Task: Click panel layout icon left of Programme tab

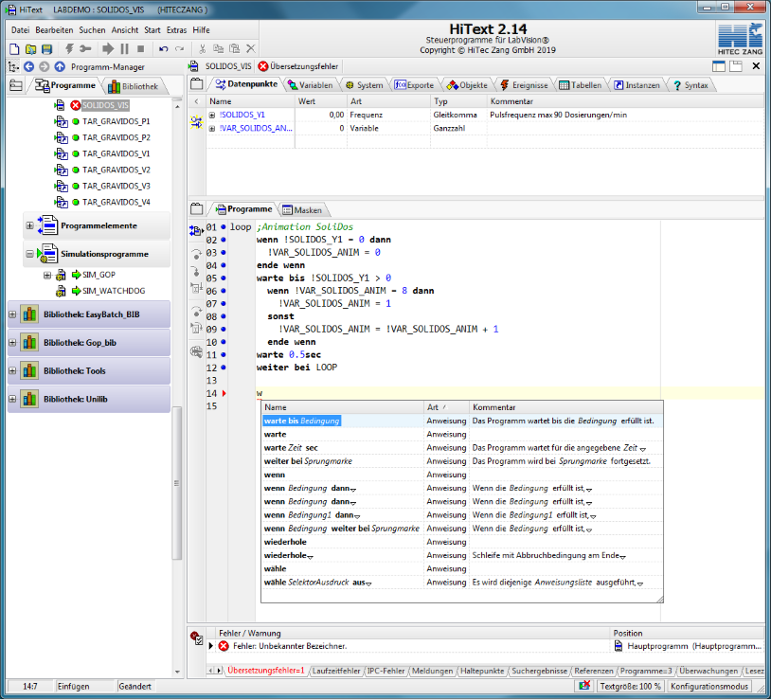Action: pyautogui.click(x=16, y=85)
